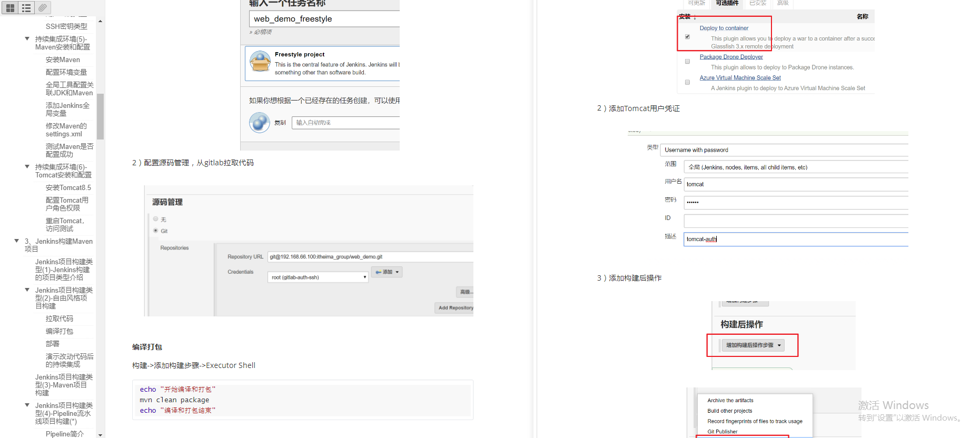Show the document outline list view
The image size is (980, 438).
[x=26, y=8]
